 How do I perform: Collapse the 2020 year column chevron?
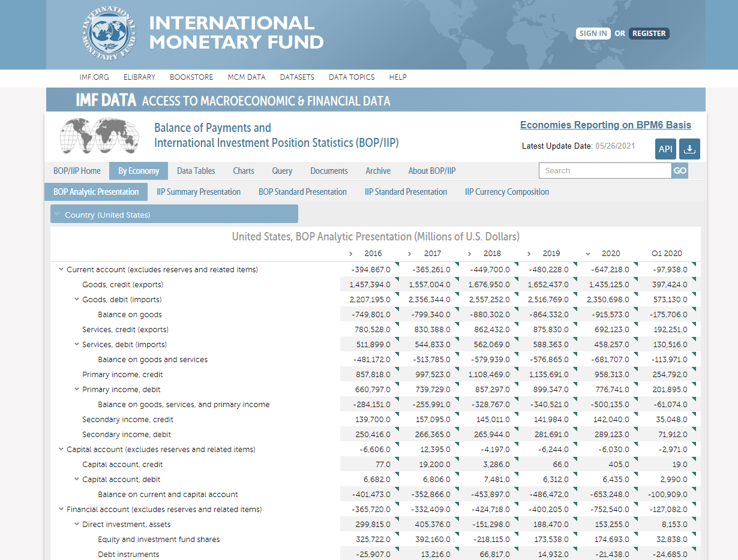click(x=588, y=254)
